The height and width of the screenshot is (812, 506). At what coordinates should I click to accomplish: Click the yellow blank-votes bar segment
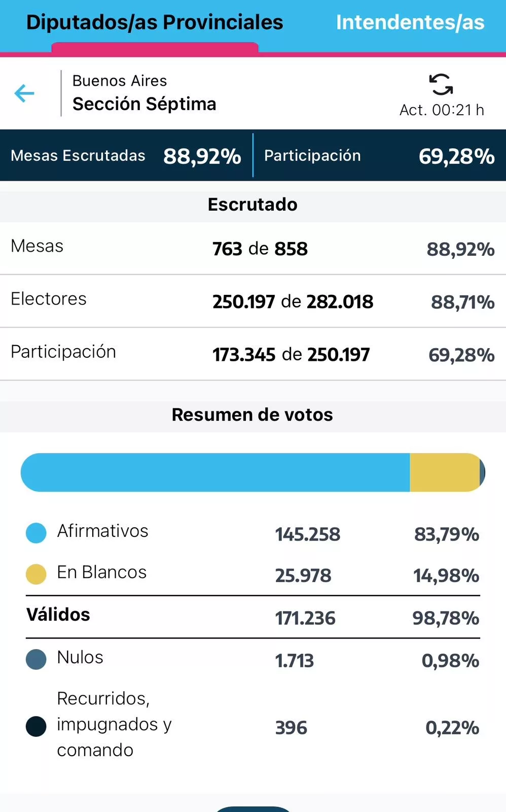444,472
